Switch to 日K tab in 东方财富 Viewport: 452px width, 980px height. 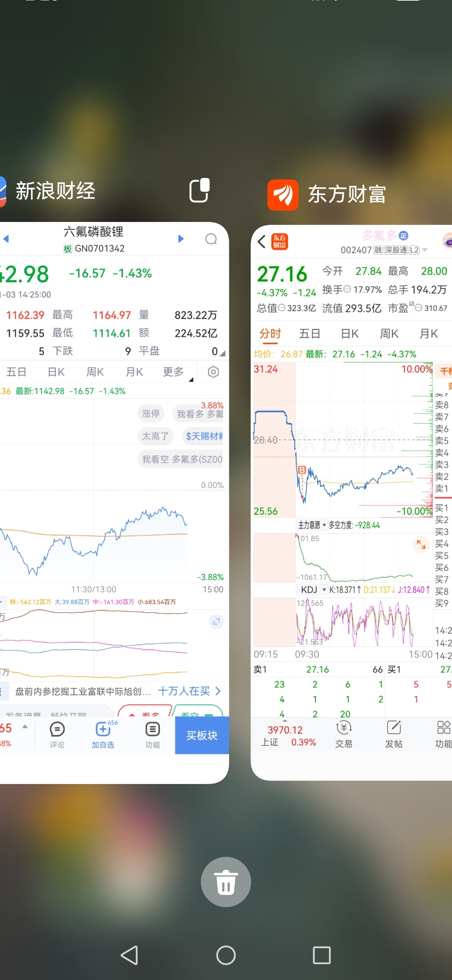tap(350, 334)
